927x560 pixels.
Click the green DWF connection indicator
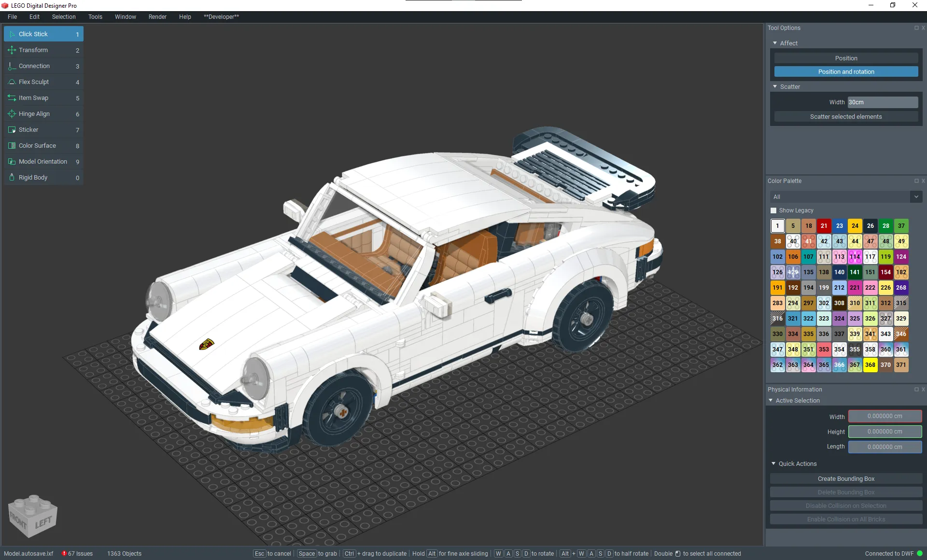(920, 554)
